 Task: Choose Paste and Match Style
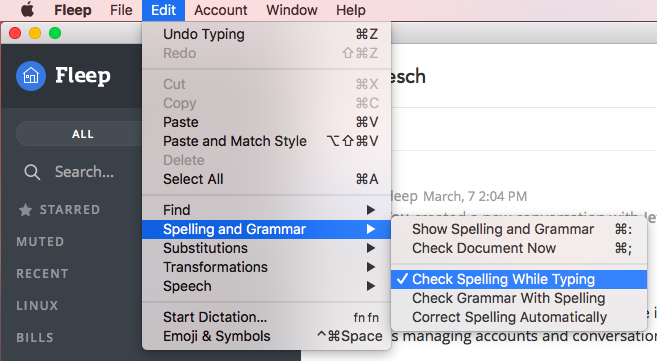pos(266,141)
